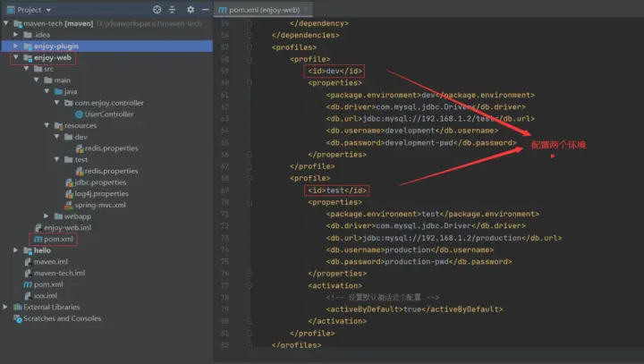Fold the second profile block at line 68
This screenshot has height=364, width=644.
pyautogui.click(x=250, y=178)
